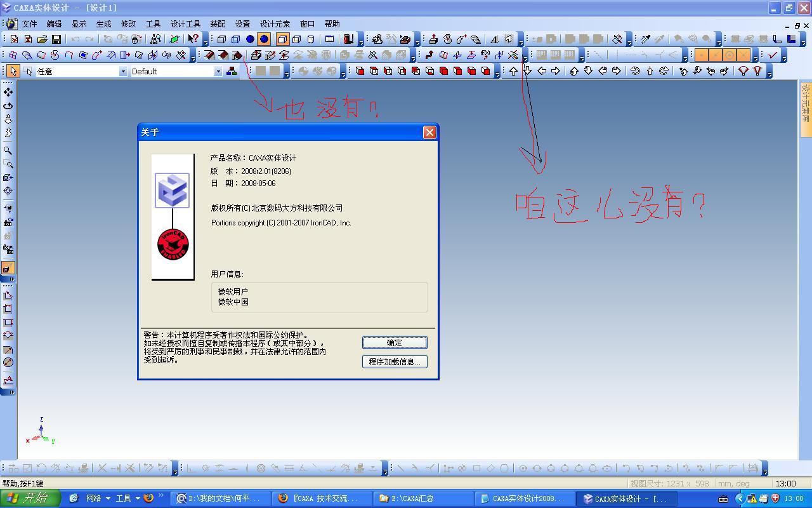Viewport: 812px width, 508px height.
Task: Expand the standard toolbar options arrow
Action: click(x=206, y=41)
